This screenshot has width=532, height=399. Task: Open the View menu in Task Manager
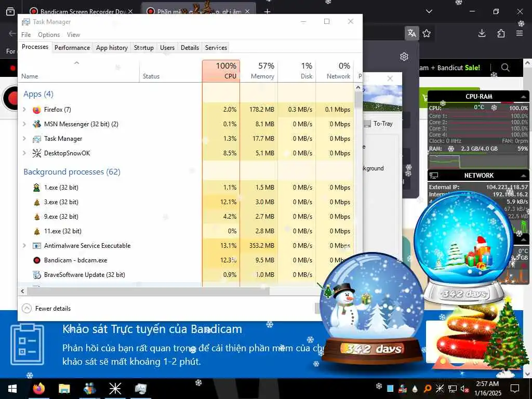(73, 35)
